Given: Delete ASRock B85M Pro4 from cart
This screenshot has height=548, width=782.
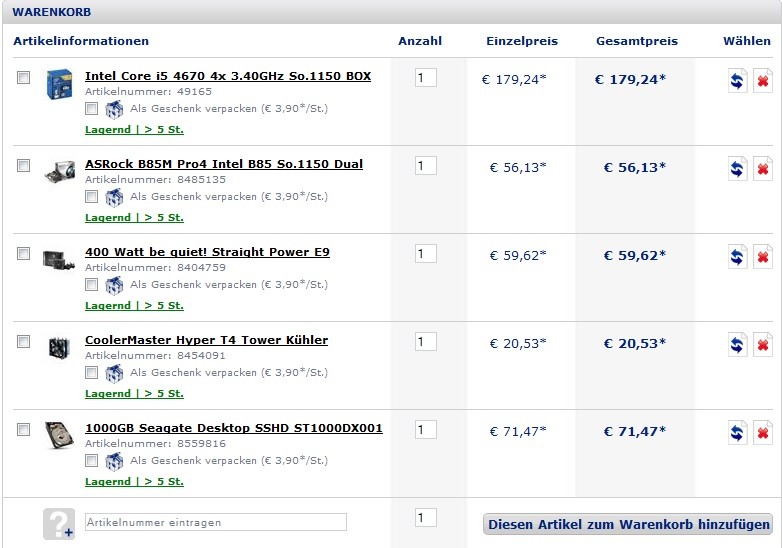Looking at the screenshot, I should click(x=763, y=169).
